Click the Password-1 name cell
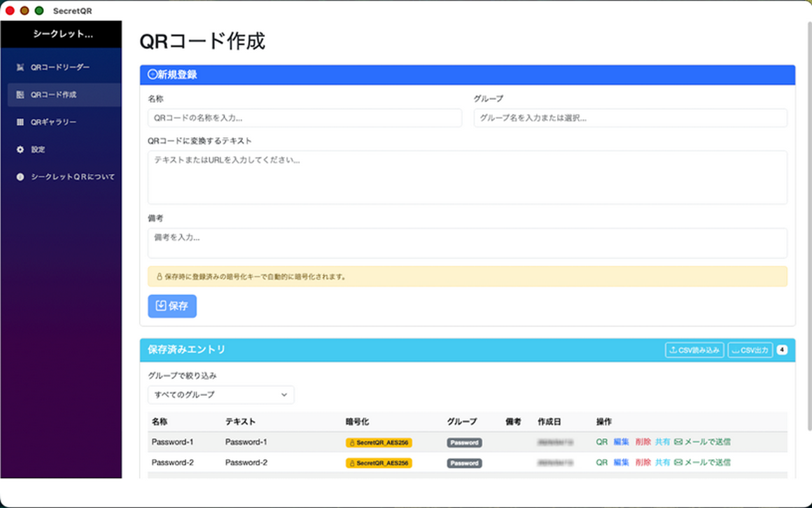 [173, 442]
